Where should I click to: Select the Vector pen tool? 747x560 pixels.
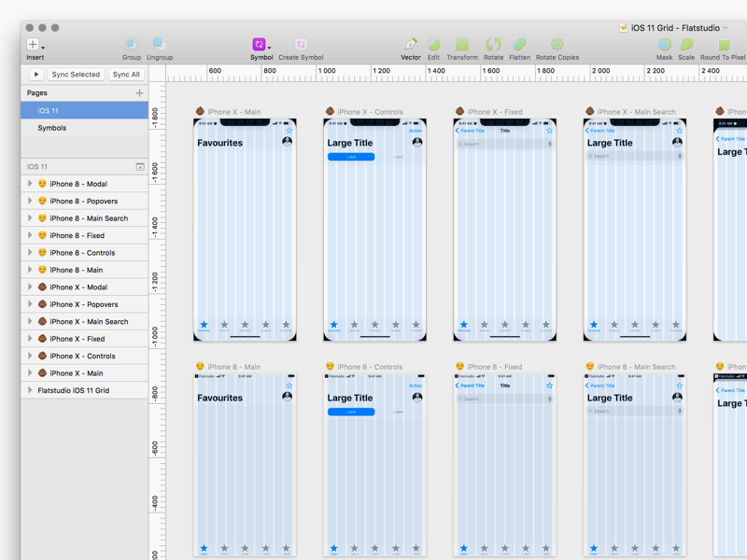point(411,45)
